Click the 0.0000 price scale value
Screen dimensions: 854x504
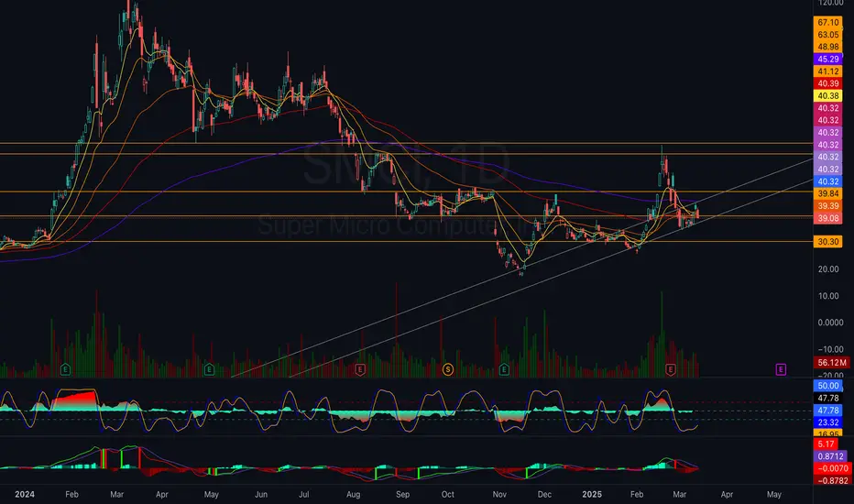(x=830, y=323)
